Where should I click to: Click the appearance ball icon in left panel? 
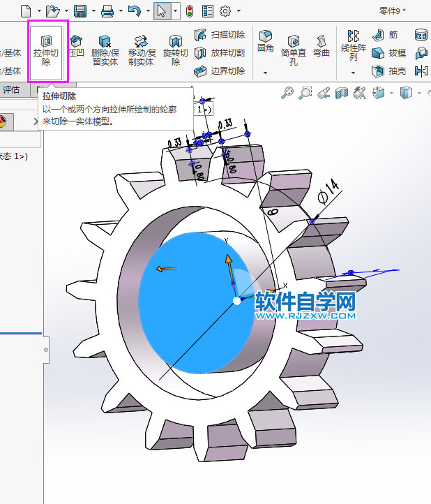click(3, 122)
